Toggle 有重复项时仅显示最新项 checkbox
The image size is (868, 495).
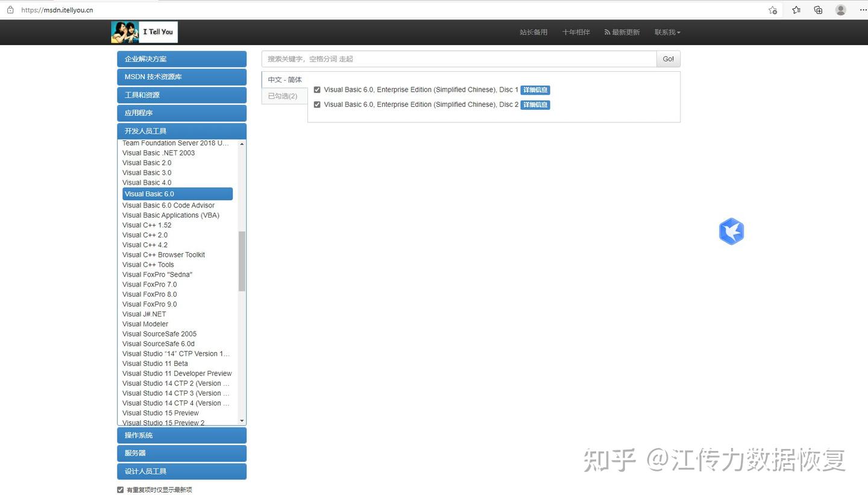click(120, 490)
